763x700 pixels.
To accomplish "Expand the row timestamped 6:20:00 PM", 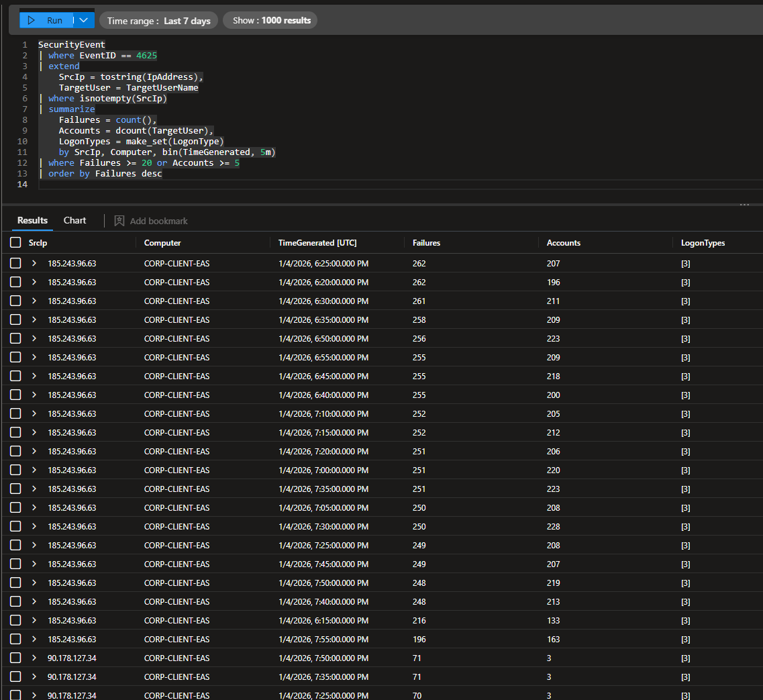I will (x=34, y=283).
